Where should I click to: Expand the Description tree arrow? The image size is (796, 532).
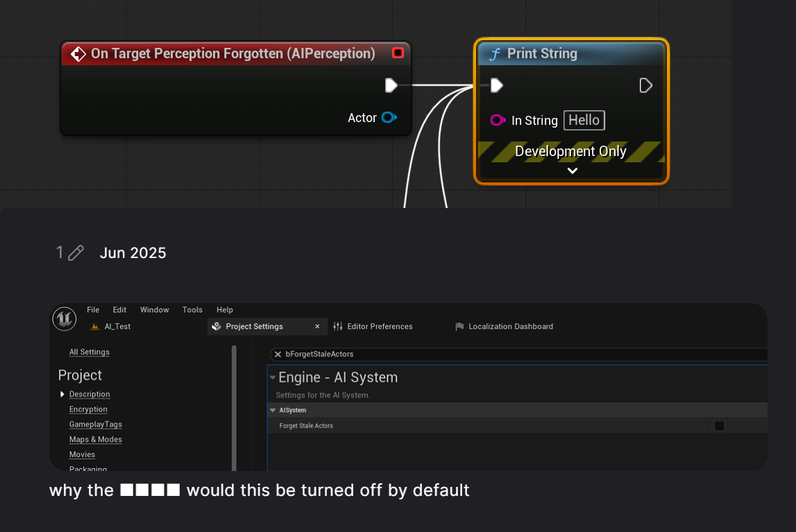[62, 394]
